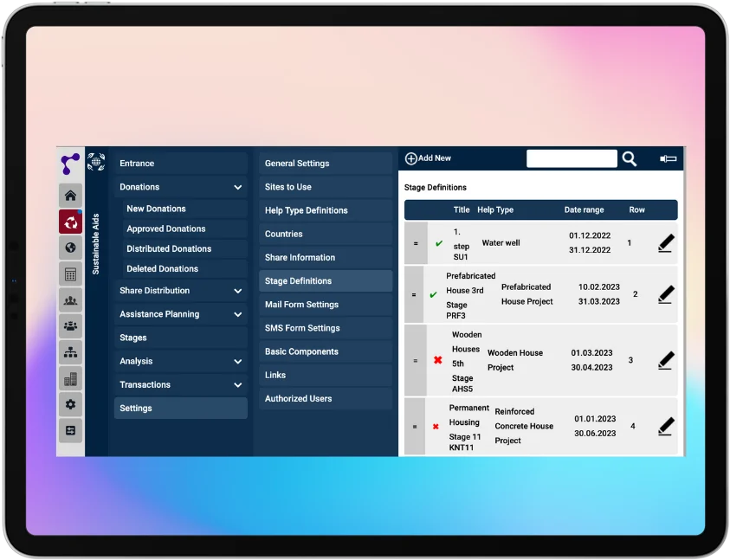Collapse the Donations menu chevron
The image size is (730, 560).
pos(237,187)
